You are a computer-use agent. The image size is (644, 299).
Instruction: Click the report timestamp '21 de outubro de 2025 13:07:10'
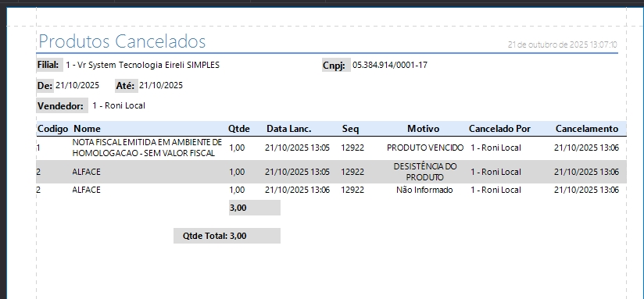pyautogui.click(x=562, y=44)
